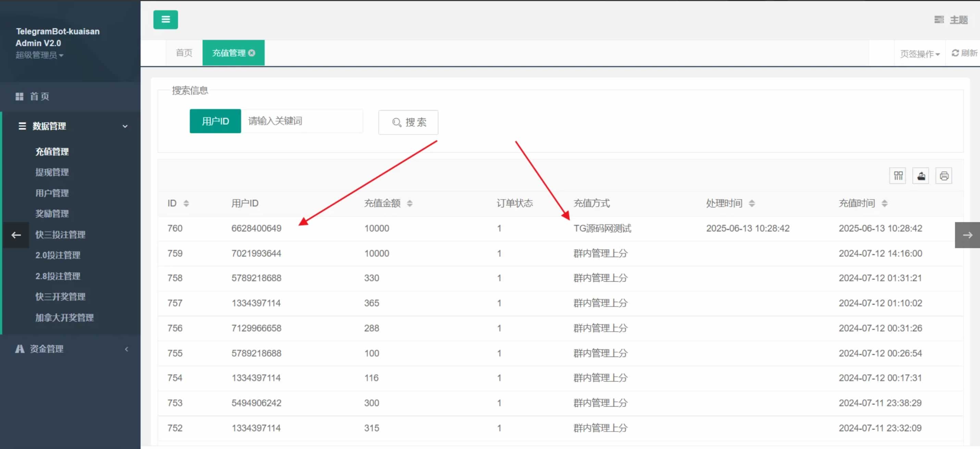Viewport: 980px width, 449px height.
Task: Sort table by ID column
Action: 186,203
